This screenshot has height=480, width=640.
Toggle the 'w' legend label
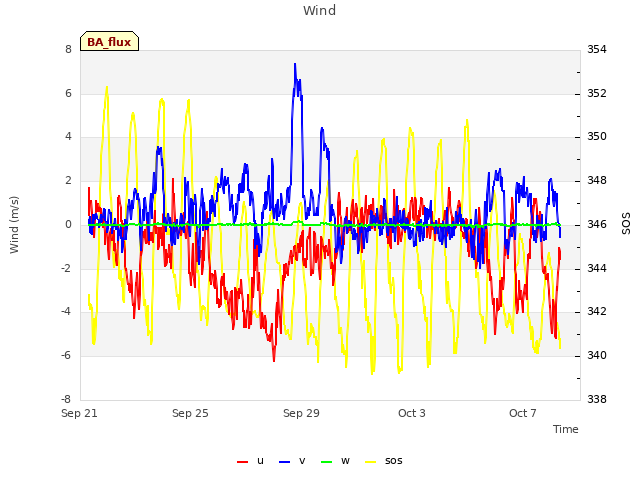coord(345,461)
